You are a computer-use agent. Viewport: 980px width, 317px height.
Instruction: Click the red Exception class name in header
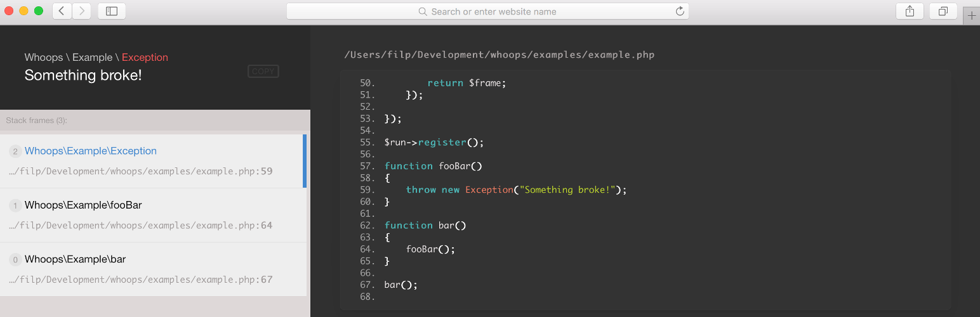pyautogui.click(x=145, y=57)
